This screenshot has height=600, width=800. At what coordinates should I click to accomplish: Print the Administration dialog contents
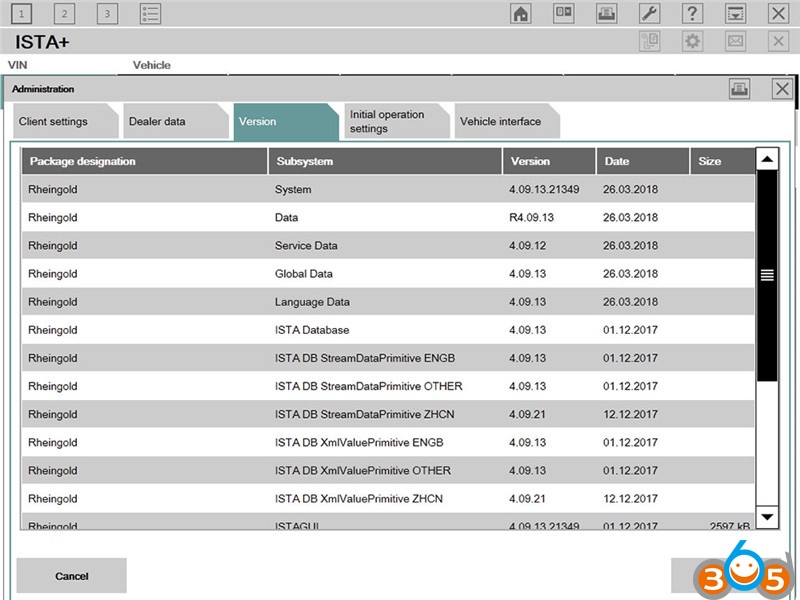[739, 89]
